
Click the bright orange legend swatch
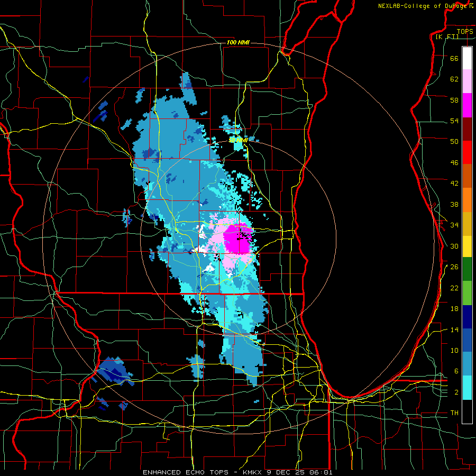(467, 200)
